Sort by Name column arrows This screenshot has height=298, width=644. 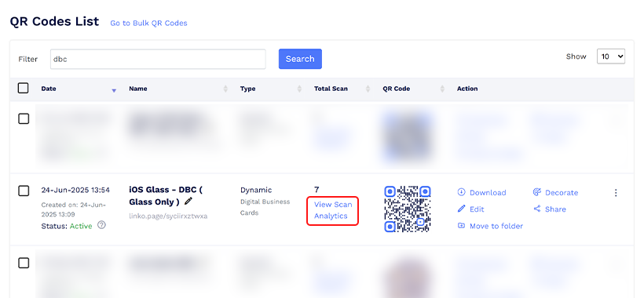click(225, 89)
